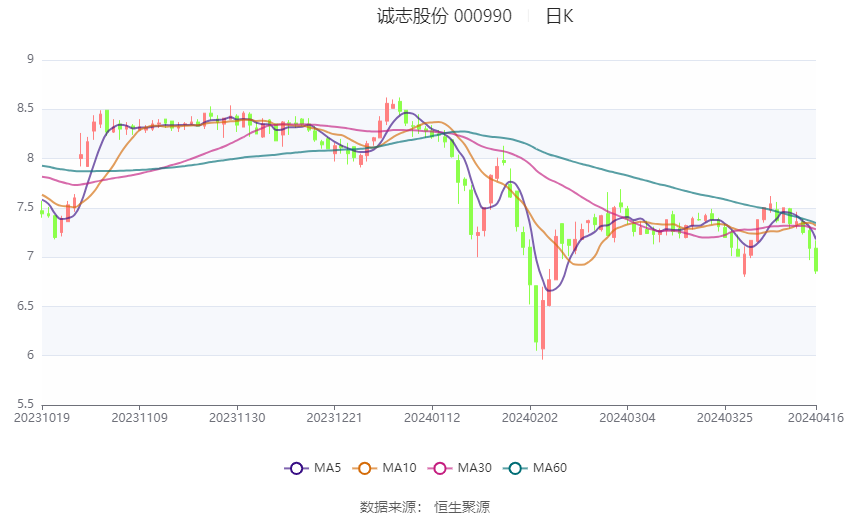
Task: Click y-axis value 8
Action: point(30,158)
